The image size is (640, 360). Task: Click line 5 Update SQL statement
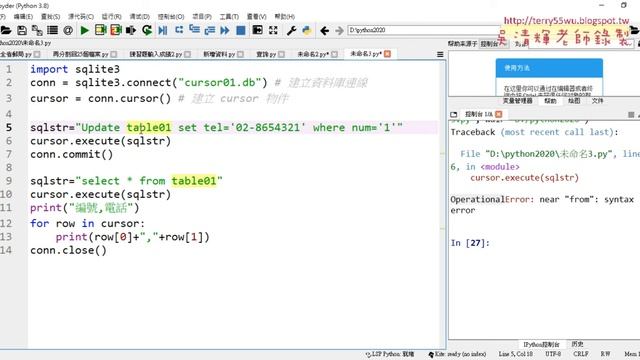coord(216,128)
